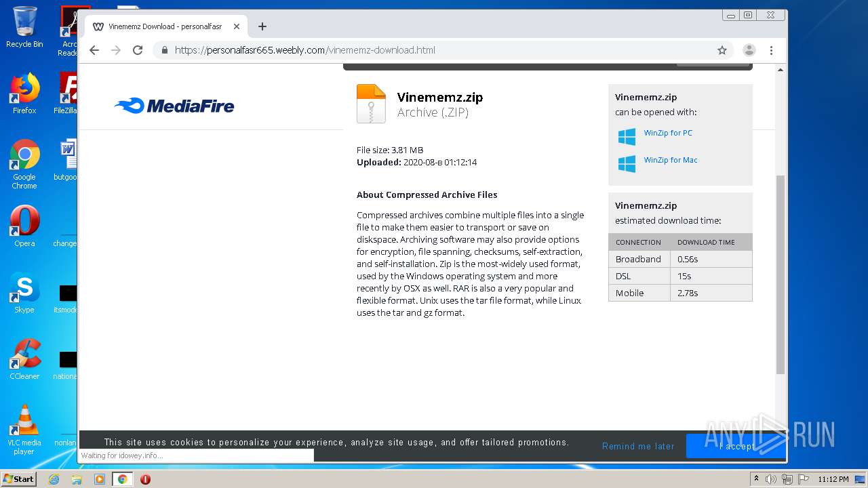This screenshot has height=488, width=868.
Task: Click the About Compressed Archive Files heading
Action: coord(427,195)
